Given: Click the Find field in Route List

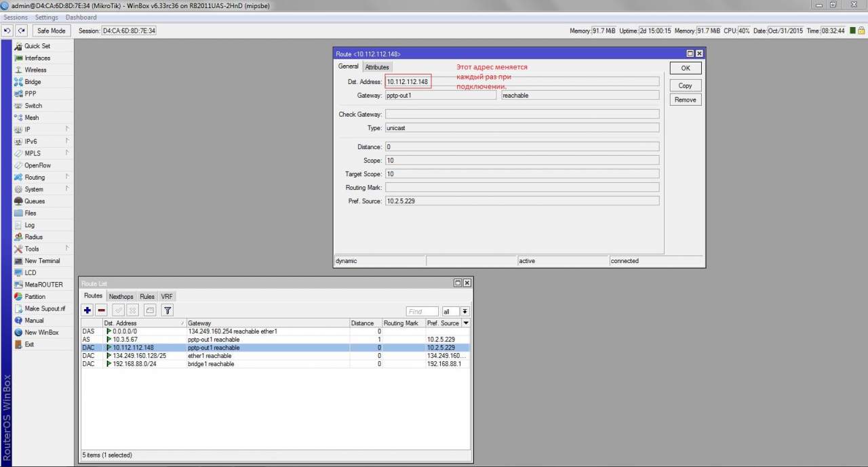Looking at the screenshot, I should (x=422, y=312).
